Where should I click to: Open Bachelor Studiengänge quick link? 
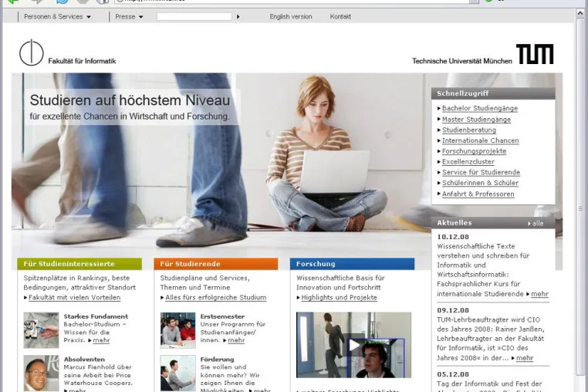[x=480, y=108]
